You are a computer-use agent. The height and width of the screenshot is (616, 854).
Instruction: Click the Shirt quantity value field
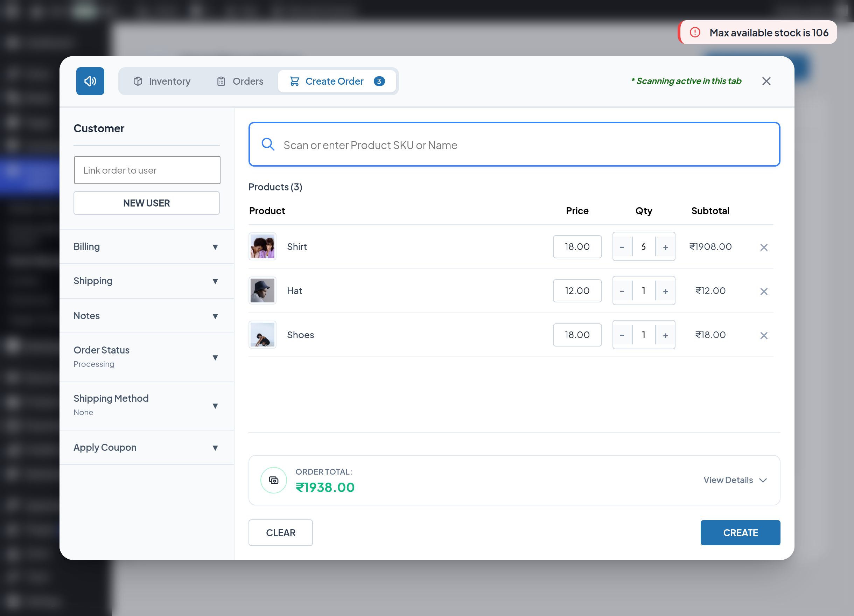click(x=644, y=247)
